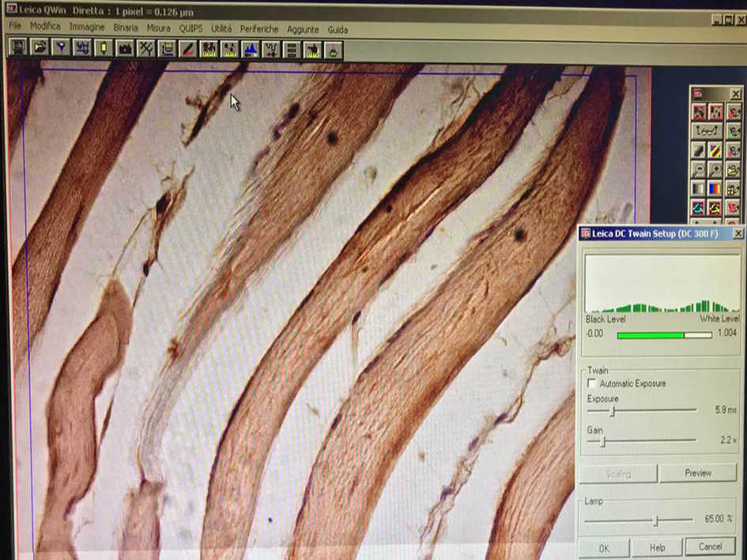747x560 pixels.
Task: Enable the Automatic Exposure checkbox
Action: click(x=592, y=383)
